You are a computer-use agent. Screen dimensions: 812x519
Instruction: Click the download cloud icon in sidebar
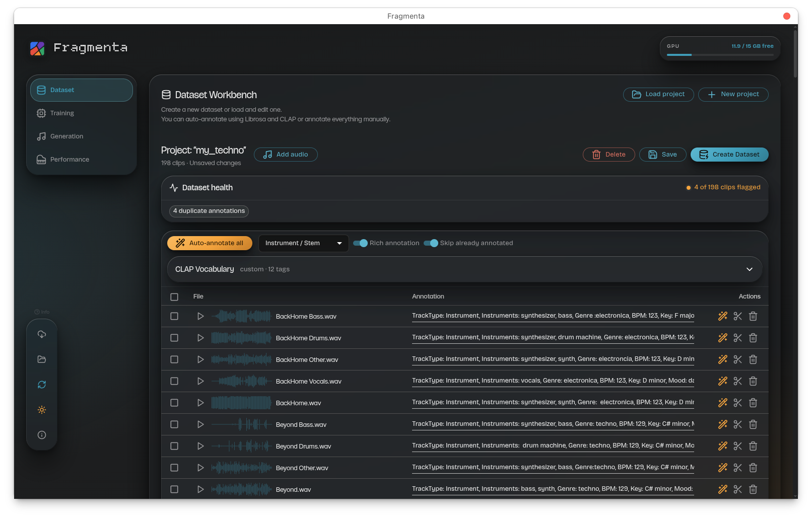[x=42, y=334]
